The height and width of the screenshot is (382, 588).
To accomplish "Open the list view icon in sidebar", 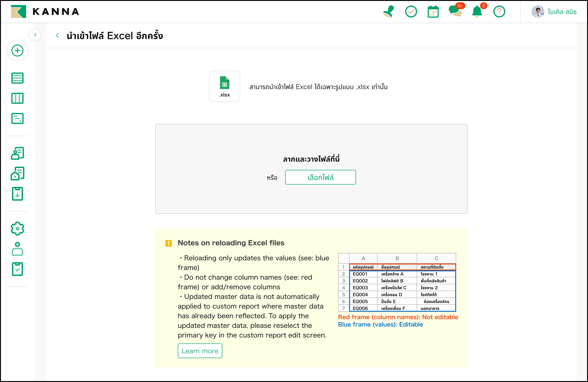I will 17,78.
